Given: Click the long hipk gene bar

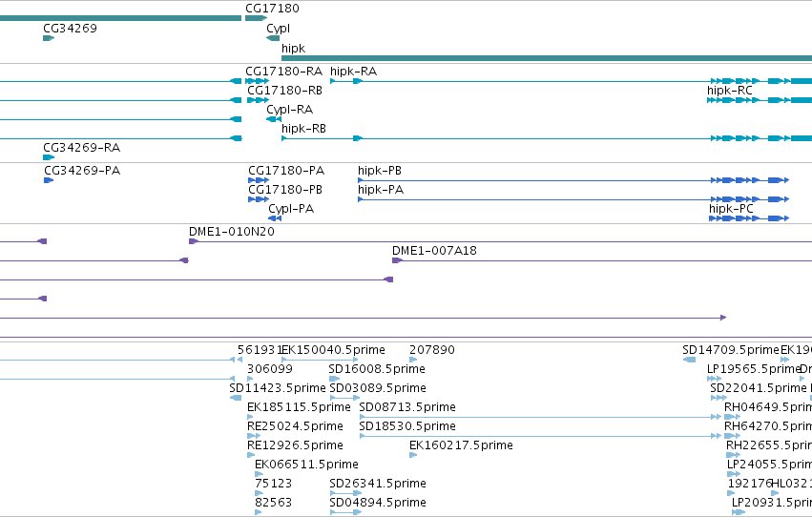Looking at the screenshot, I should point(547,58).
